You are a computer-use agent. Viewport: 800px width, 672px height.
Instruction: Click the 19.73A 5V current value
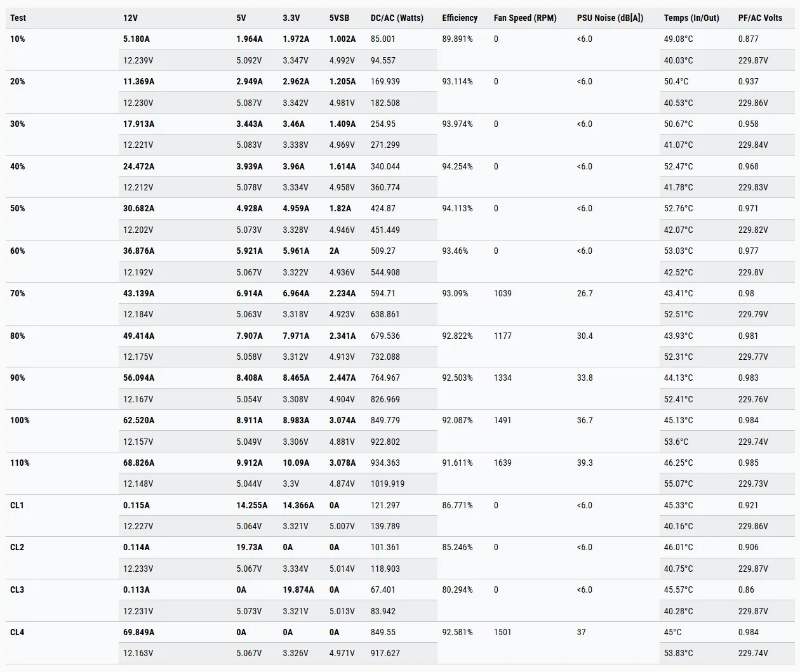pyautogui.click(x=250, y=547)
